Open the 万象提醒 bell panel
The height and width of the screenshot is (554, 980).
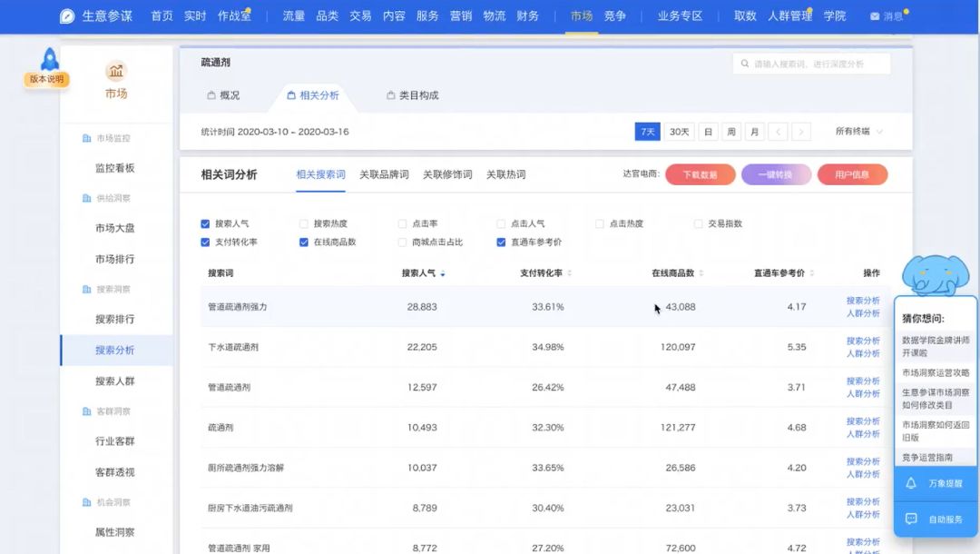pyautogui.click(x=911, y=483)
